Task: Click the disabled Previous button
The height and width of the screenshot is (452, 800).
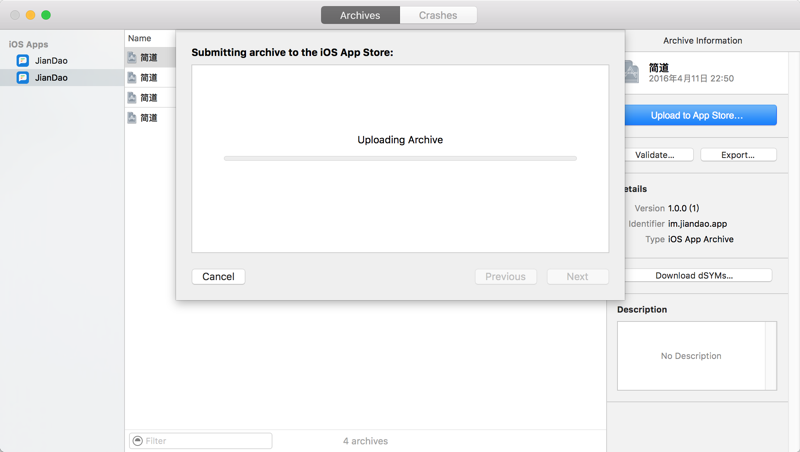Action: (x=506, y=277)
